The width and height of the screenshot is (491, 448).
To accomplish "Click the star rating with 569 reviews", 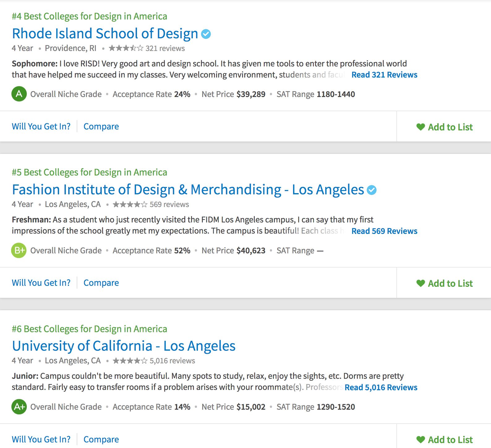I will (130, 205).
